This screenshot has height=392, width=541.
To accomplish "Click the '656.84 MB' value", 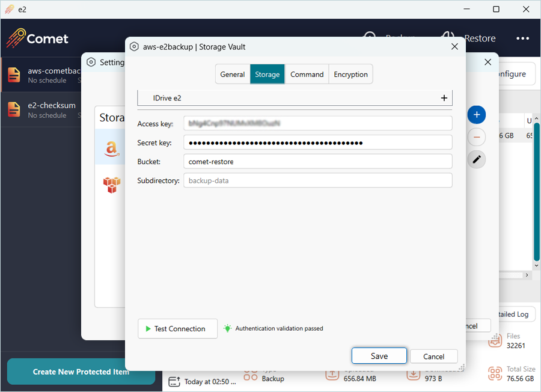I will [360, 379].
